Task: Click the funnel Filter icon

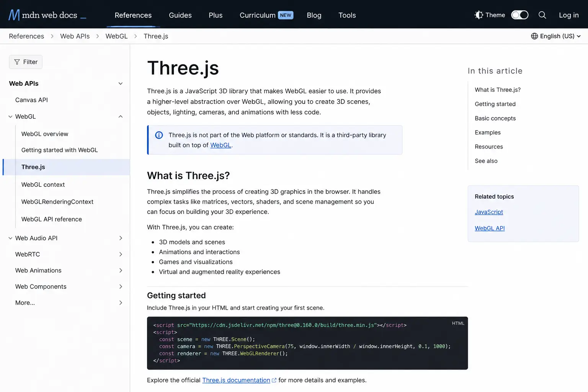Action: click(17, 62)
